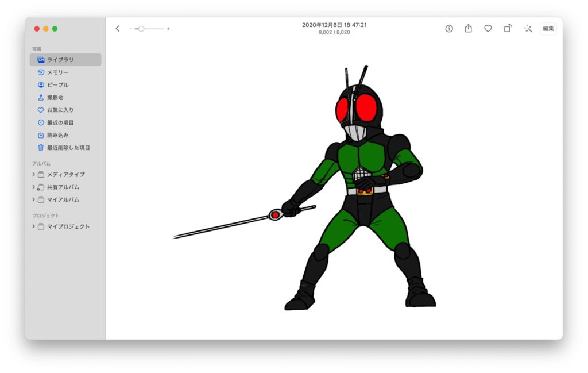Click the ピープル person icon
Image resolution: width=588 pixels, height=373 pixels.
click(x=41, y=85)
